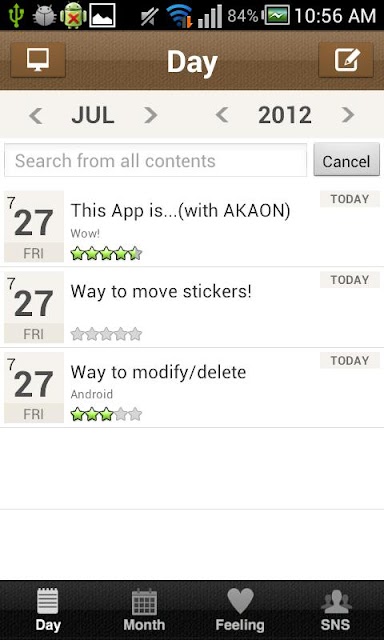
Task: Cancel the search
Action: (x=346, y=160)
